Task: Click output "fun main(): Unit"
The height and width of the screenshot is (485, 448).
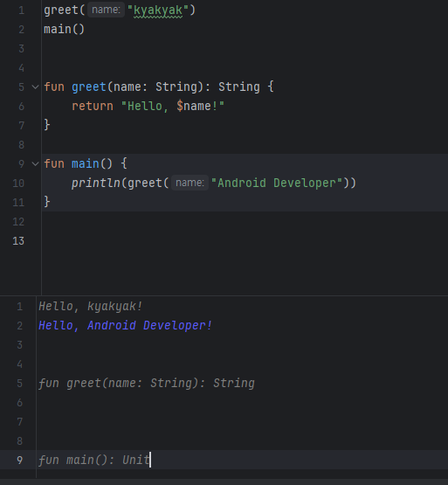Action: point(94,460)
